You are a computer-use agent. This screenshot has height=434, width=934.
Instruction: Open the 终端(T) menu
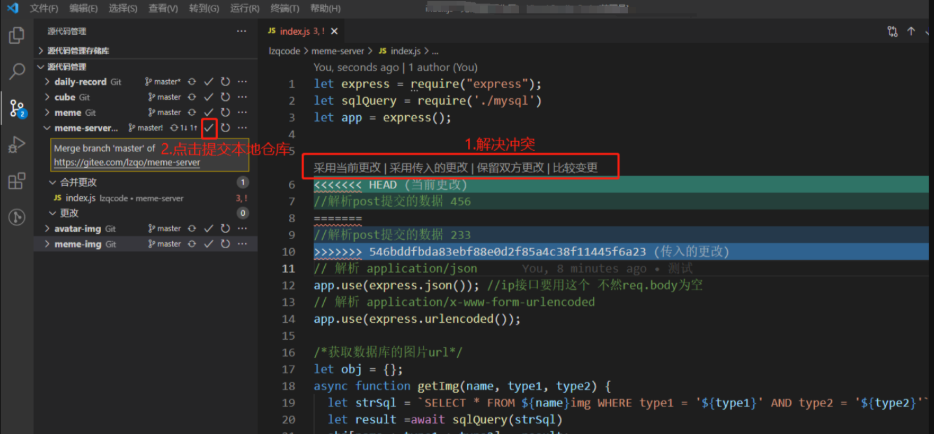(284, 8)
